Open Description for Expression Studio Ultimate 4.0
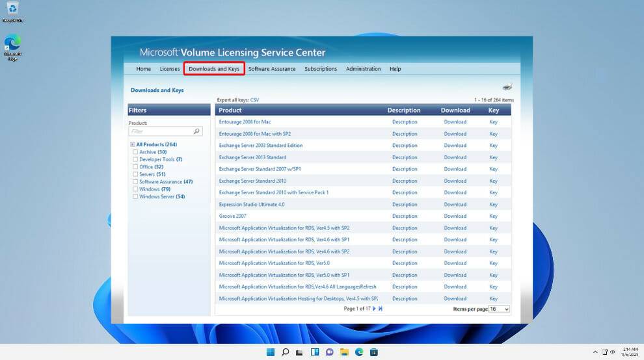Image resolution: width=644 pixels, height=360 pixels. pos(405,205)
